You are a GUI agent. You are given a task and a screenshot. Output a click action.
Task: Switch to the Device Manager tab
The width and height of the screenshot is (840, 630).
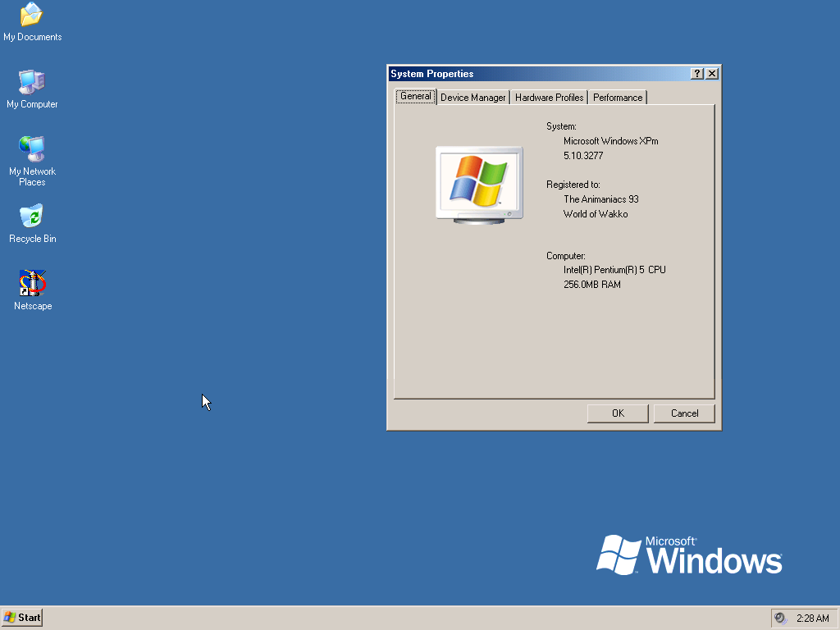point(473,98)
